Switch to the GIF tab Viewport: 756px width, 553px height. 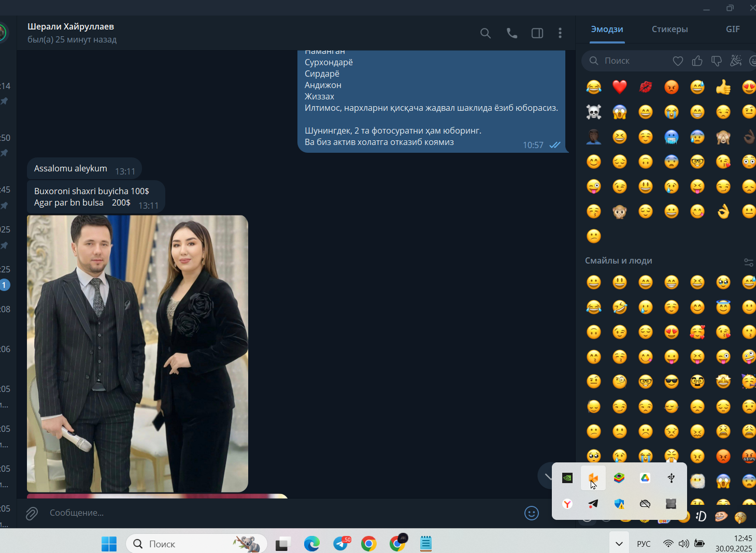tap(733, 30)
